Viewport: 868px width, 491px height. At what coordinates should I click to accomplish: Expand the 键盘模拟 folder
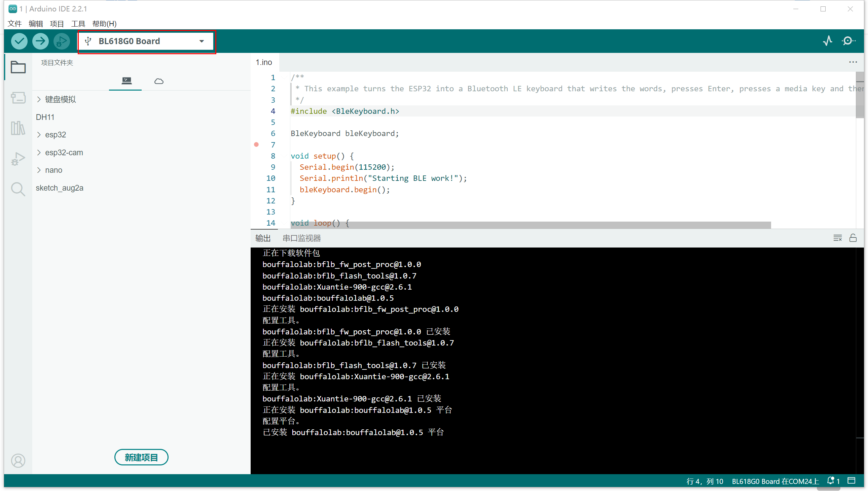click(39, 99)
